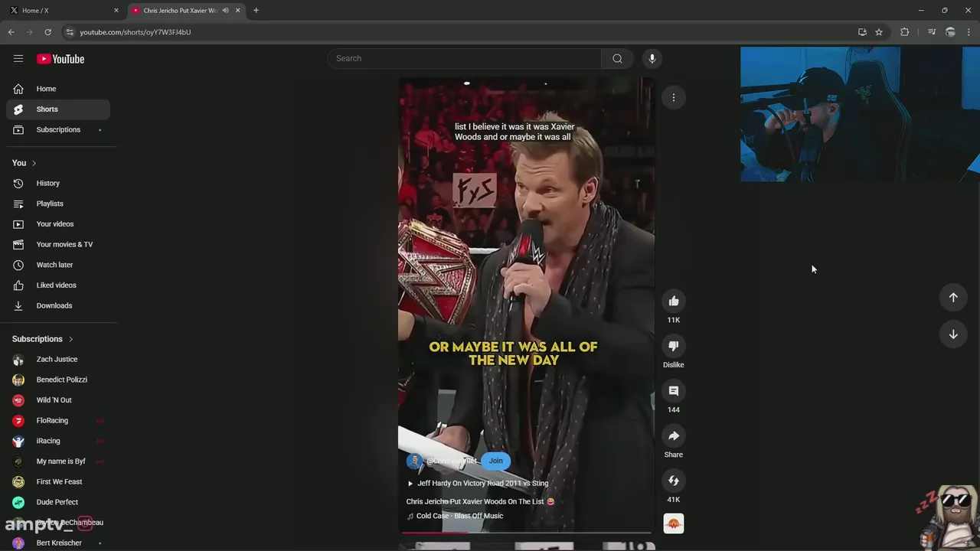Open the sound thumbnail below Remix
Image resolution: width=980 pixels, height=551 pixels.
click(x=674, y=523)
